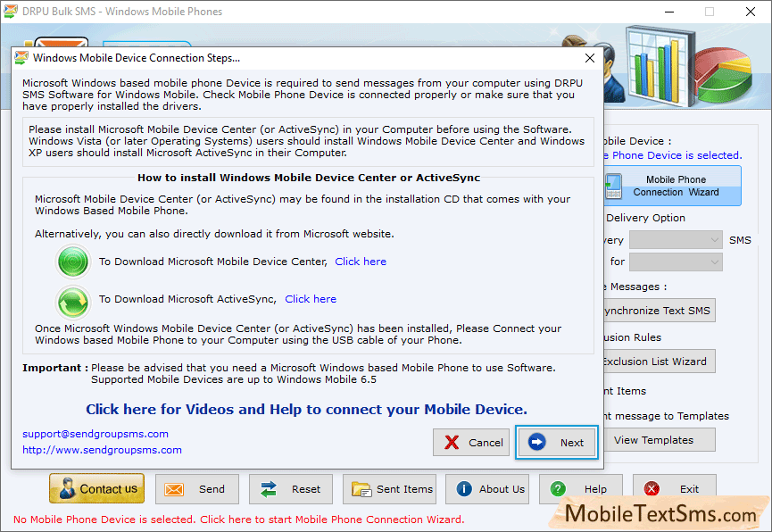Click the Contact us person icon
Image resolution: width=772 pixels, height=532 pixels.
click(67, 488)
